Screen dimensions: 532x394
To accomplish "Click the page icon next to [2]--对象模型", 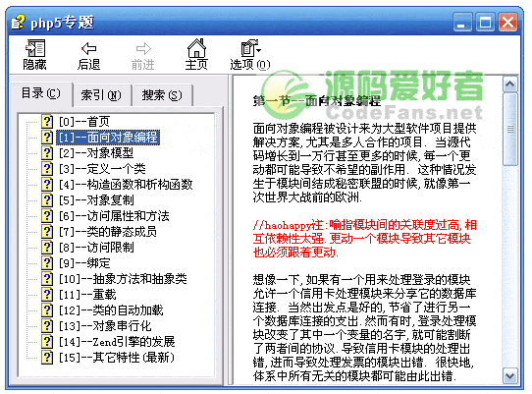I will [47, 153].
